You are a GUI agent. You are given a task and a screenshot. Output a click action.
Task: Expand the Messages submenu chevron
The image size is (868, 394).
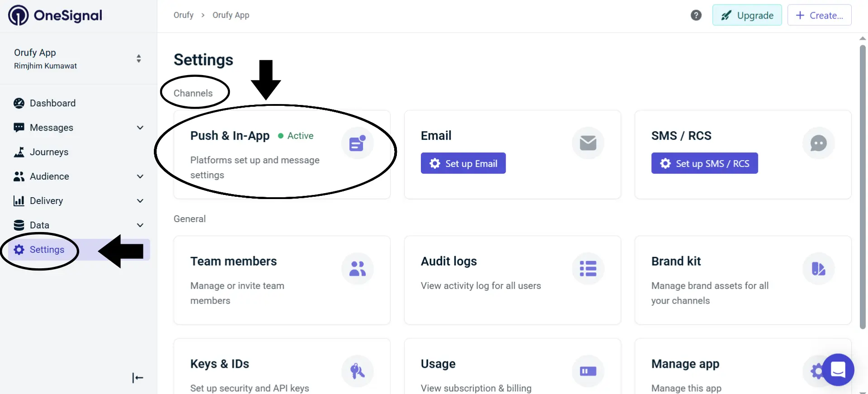coord(140,128)
